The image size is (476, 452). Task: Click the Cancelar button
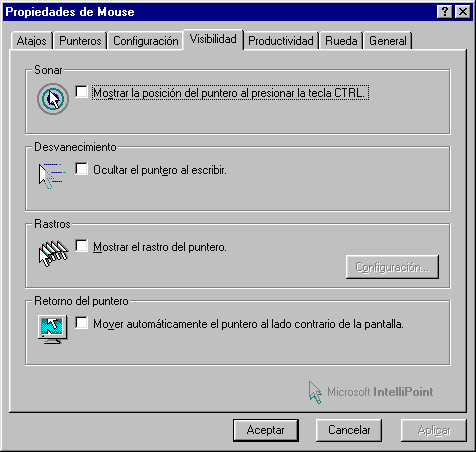349,430
